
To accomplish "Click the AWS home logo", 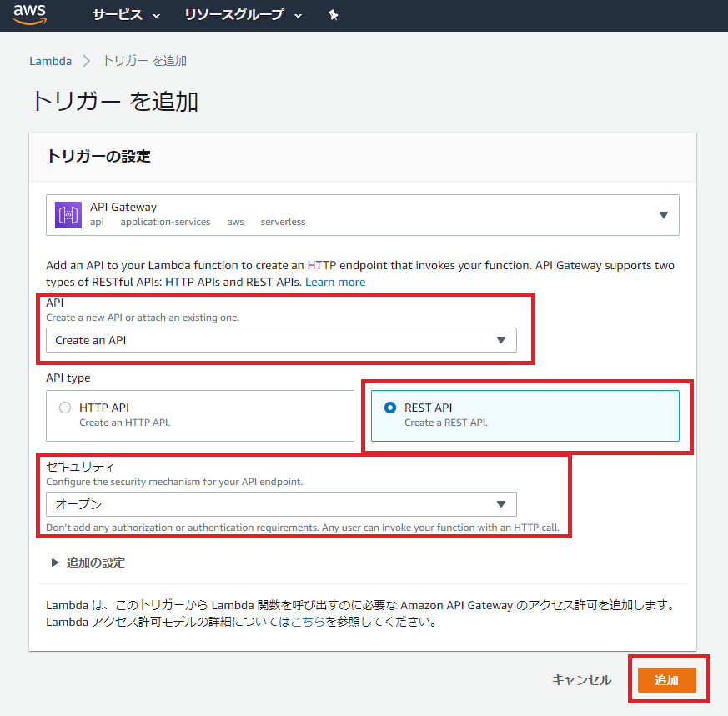I will click(30, 14).
